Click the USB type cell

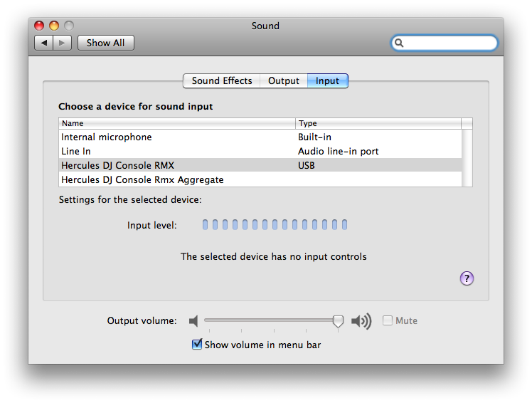click(307, 165)
